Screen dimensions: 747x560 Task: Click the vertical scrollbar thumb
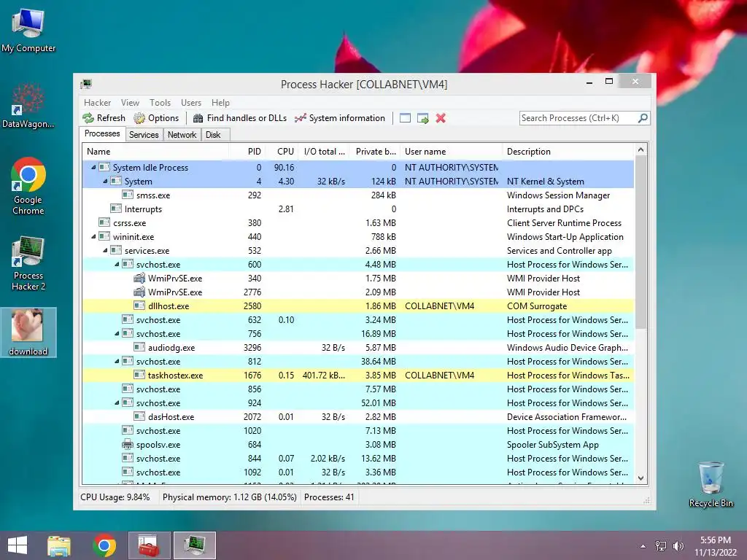click(x=640, y=242)
